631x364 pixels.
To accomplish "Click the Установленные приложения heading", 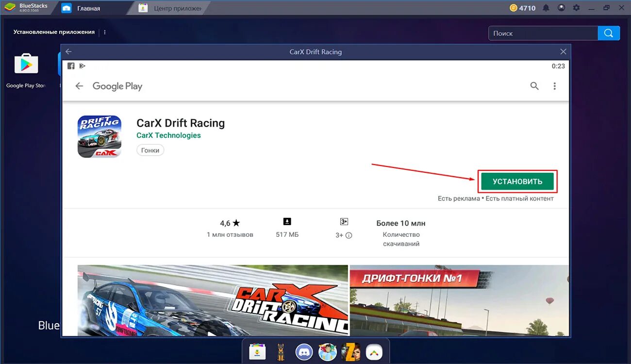I will click(x=54, y=32).
